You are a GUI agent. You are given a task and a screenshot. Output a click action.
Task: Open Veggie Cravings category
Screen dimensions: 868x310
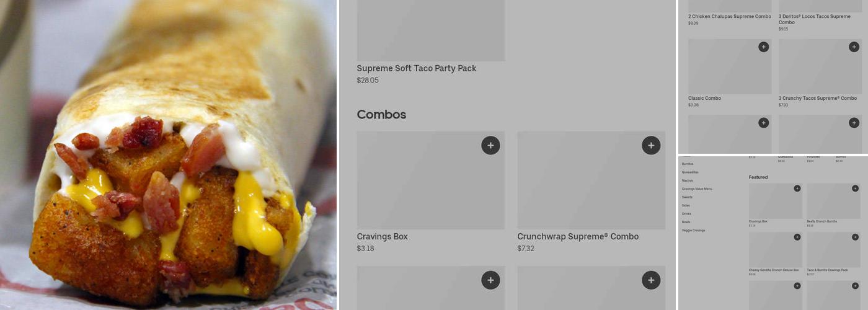click(x=693, y=231)
